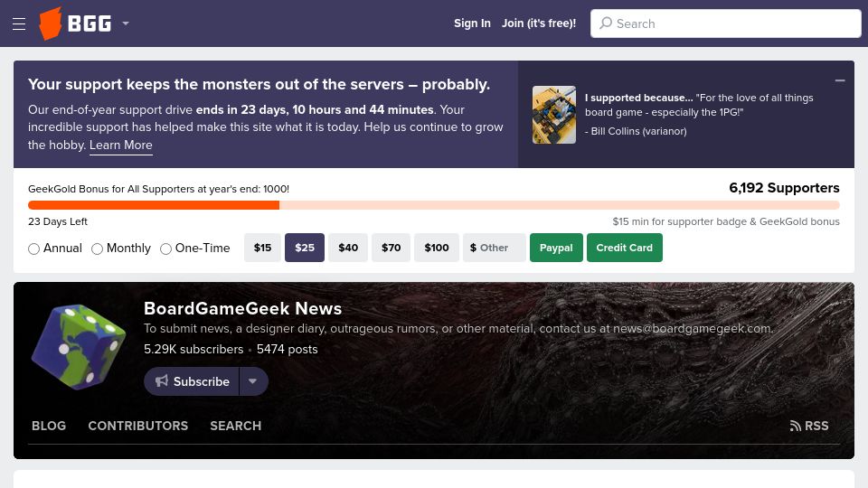Click the 5.29K subscribers text

click(x=193, y=349)
